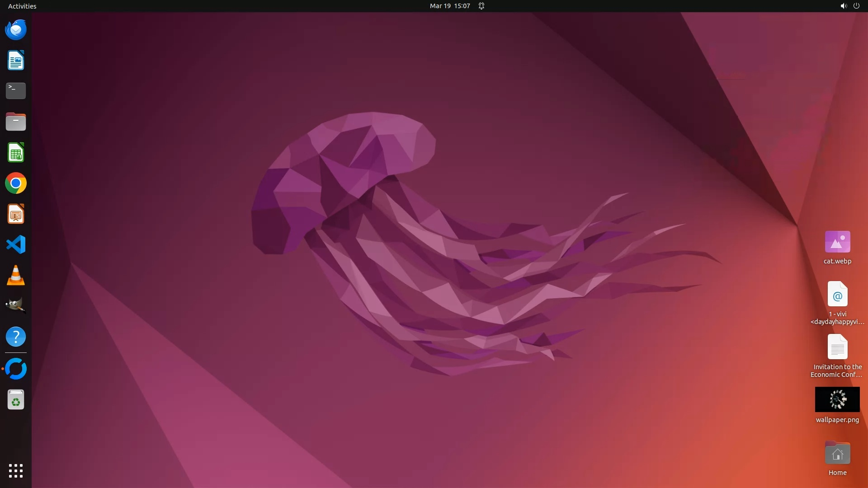Show Applications grid
The width and height of the screenshot is (868, 488).
[16, 470]
